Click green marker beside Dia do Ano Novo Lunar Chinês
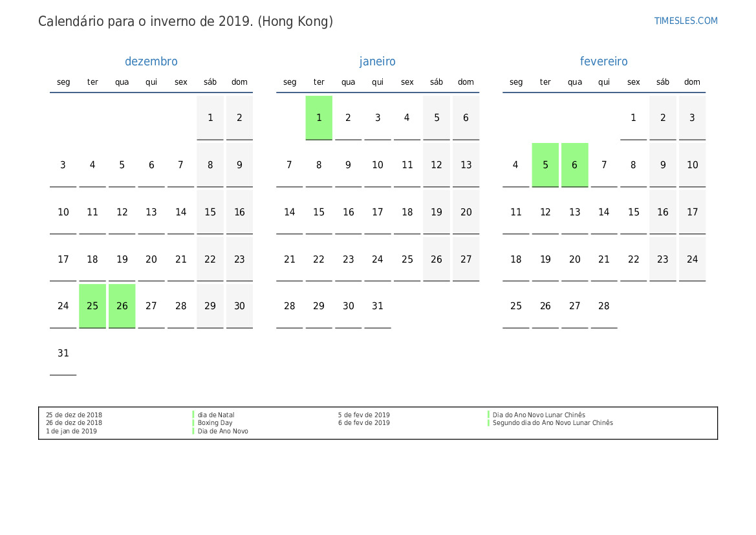The height and width of the screenshot is (535, 756). [488, 415]
